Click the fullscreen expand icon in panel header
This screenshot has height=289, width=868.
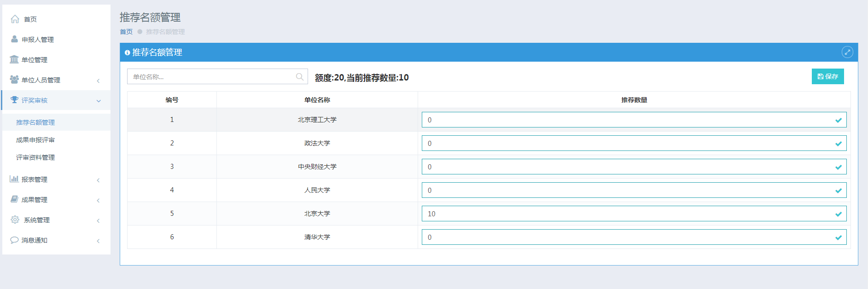click(847, 52)
